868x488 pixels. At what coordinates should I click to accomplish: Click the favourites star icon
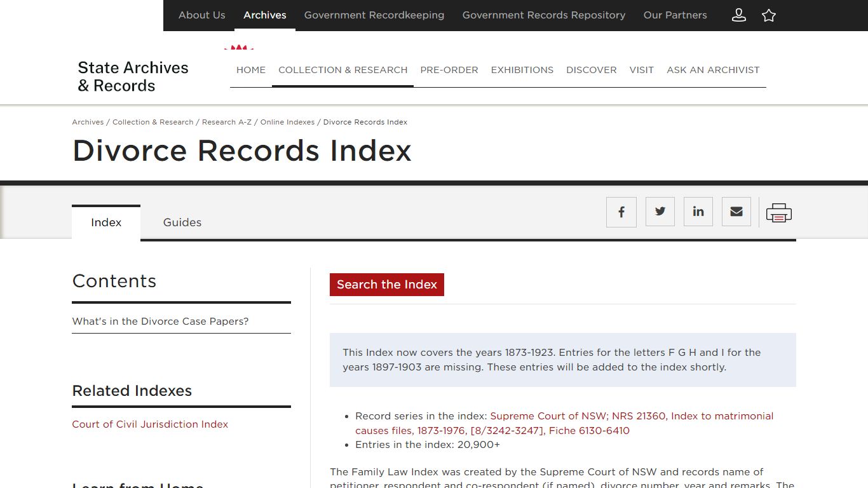point(769,15)
